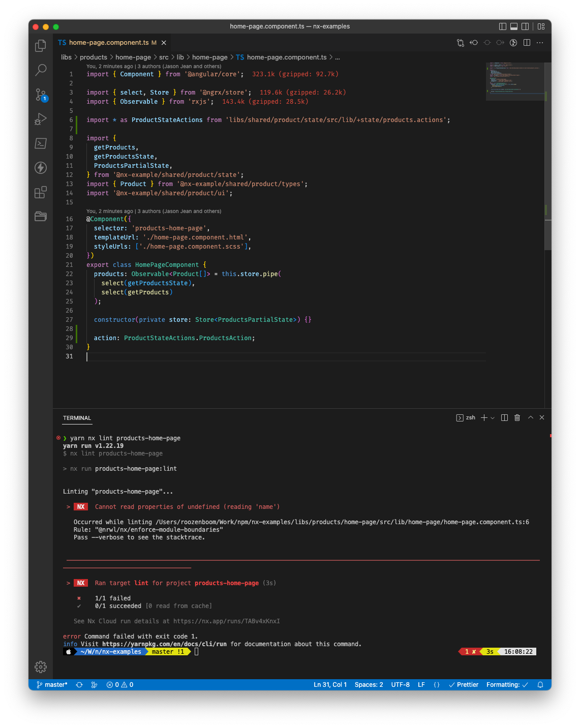Screen dimensions: 580x728
Task: Kill the terminal with the trash icon
Action: 517,417
